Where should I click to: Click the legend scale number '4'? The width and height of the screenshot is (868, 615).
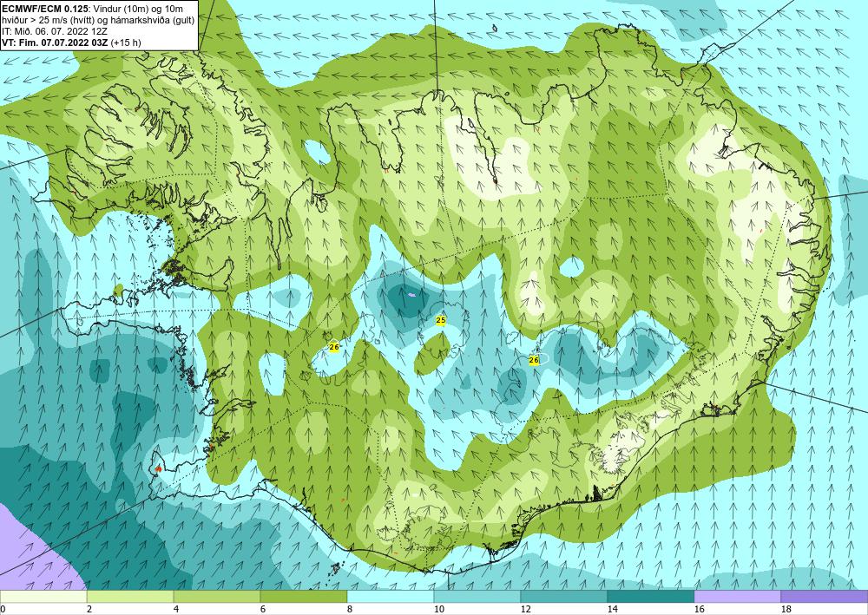176,609
